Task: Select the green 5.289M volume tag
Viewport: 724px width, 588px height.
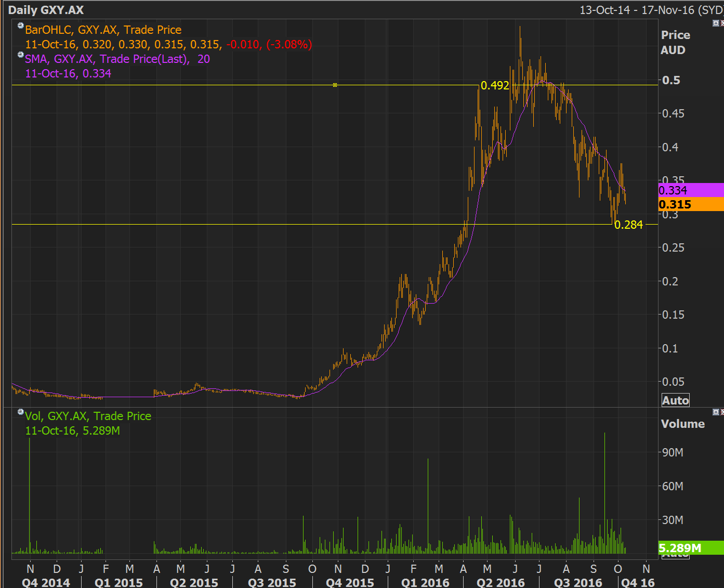Action: [x=691, y=548]
